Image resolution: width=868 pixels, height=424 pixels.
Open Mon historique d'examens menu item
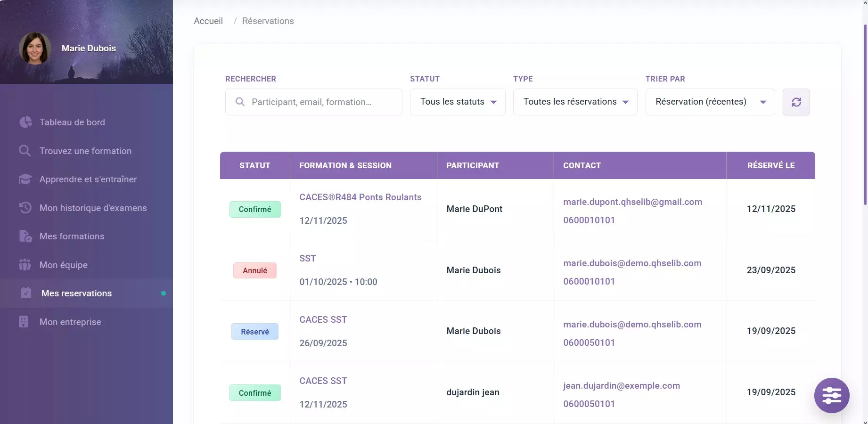[93, 208]
